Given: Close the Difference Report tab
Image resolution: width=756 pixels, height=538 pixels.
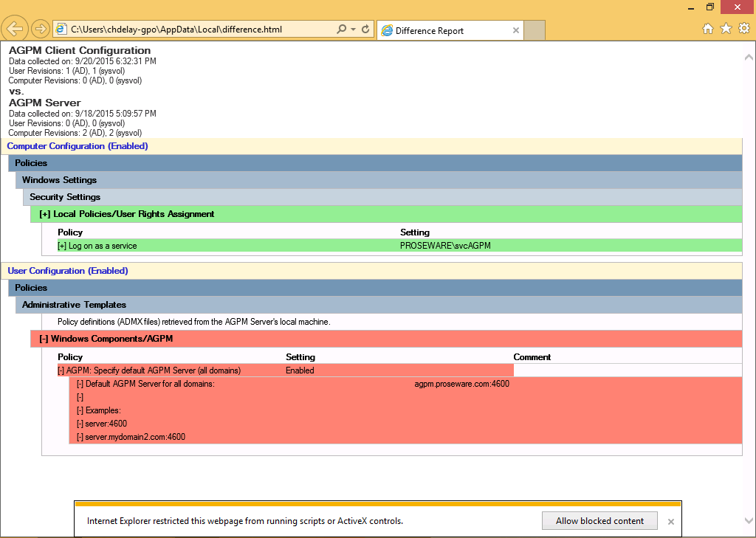Looking at the screenshot, I should click(x=516, y=30).
